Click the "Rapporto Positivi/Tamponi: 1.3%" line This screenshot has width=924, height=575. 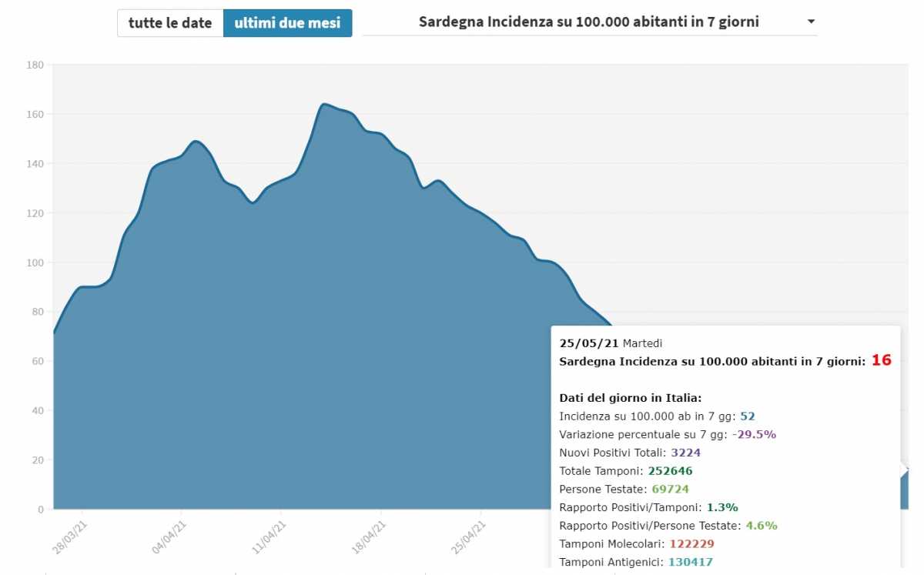pyautogui.click(x=648, y=507)
